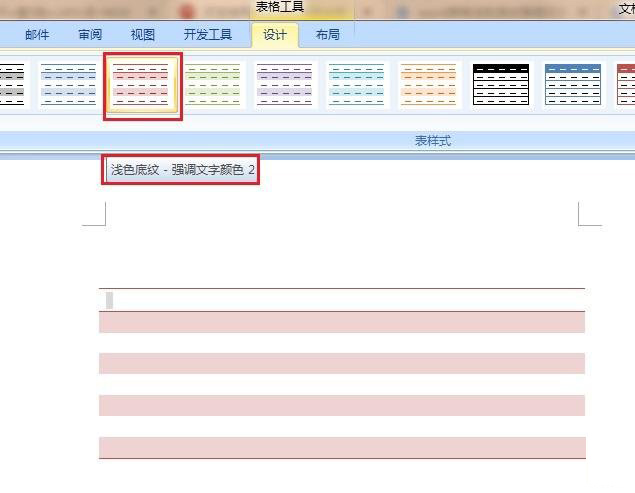Click the last pink shaded table row
Viewport: 635px width, 493px height.
tap(342, 447)
